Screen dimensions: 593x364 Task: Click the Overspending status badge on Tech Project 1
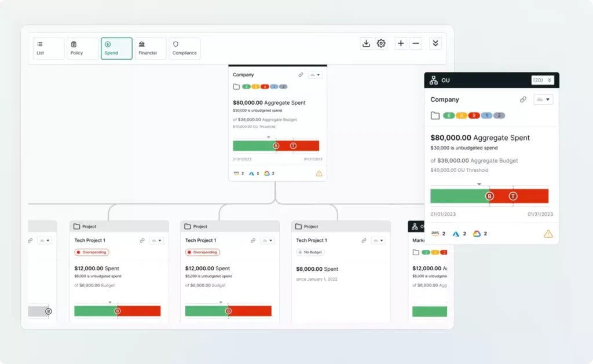(x=91, y=252)
